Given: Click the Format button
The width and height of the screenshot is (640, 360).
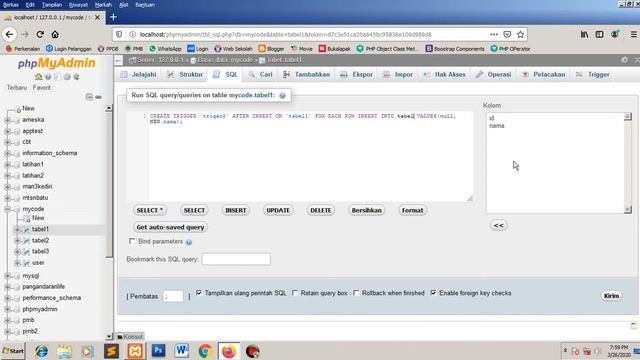Looking at the screenshot, I should coord(412,210).
